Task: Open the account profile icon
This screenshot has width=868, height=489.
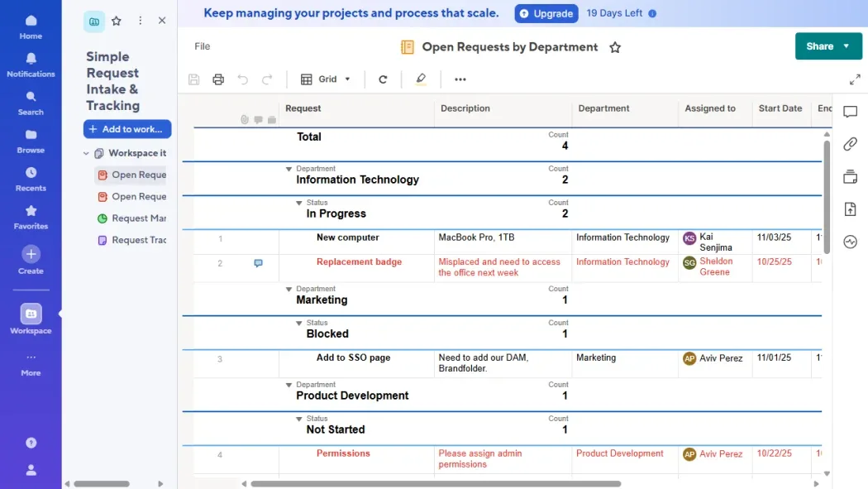Action: tap(31, 470)
